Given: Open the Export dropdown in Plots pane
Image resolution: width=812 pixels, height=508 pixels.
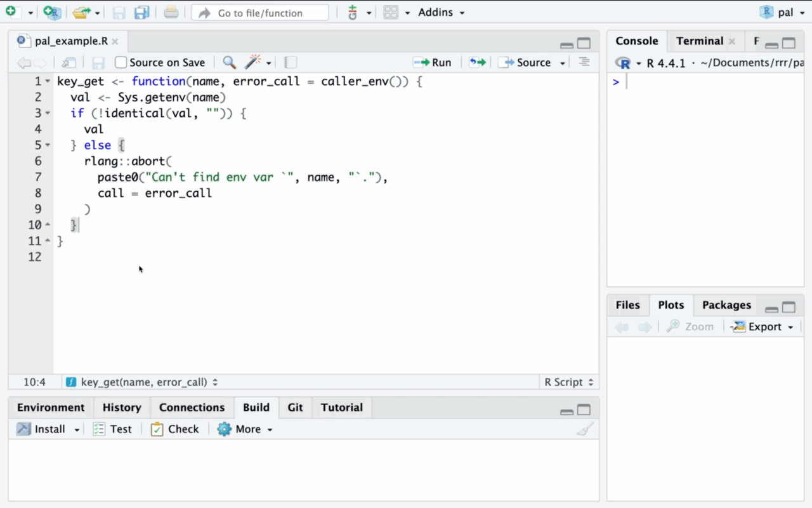Looking at the screenshot, I should coord(763,326).
